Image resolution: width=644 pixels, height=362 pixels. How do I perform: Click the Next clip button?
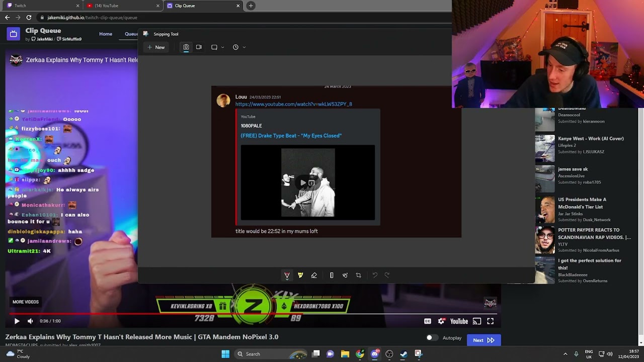pyautogui.click(x=484, y=340)
